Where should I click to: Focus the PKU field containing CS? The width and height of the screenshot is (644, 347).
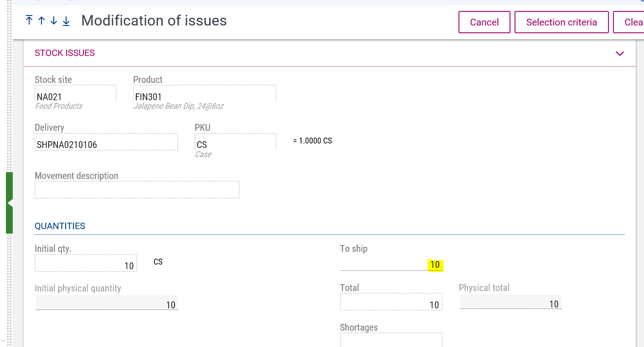pos(235,144)
